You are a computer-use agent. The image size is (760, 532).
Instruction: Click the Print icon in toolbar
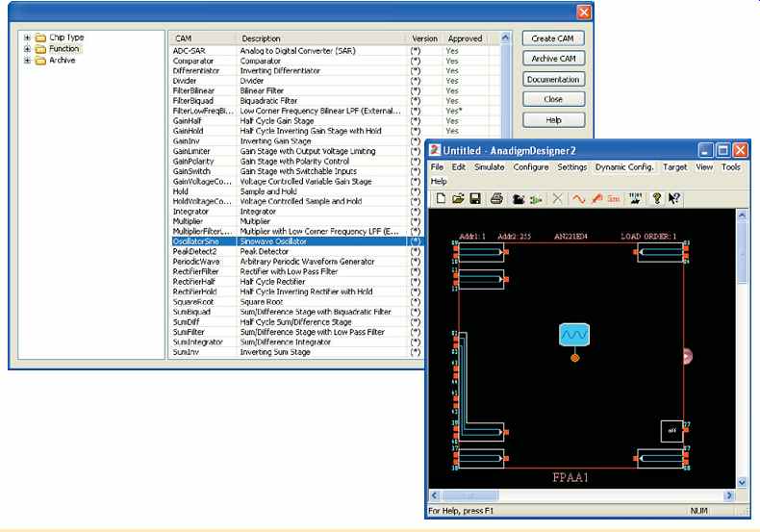[x=496, y=198]
